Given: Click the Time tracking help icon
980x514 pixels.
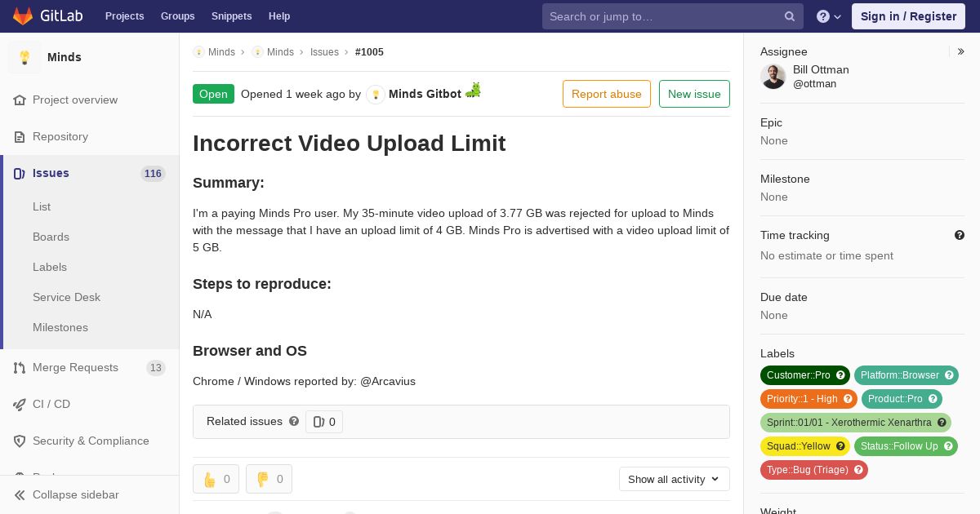Looking at the screenshot, I should click(960, 235).
